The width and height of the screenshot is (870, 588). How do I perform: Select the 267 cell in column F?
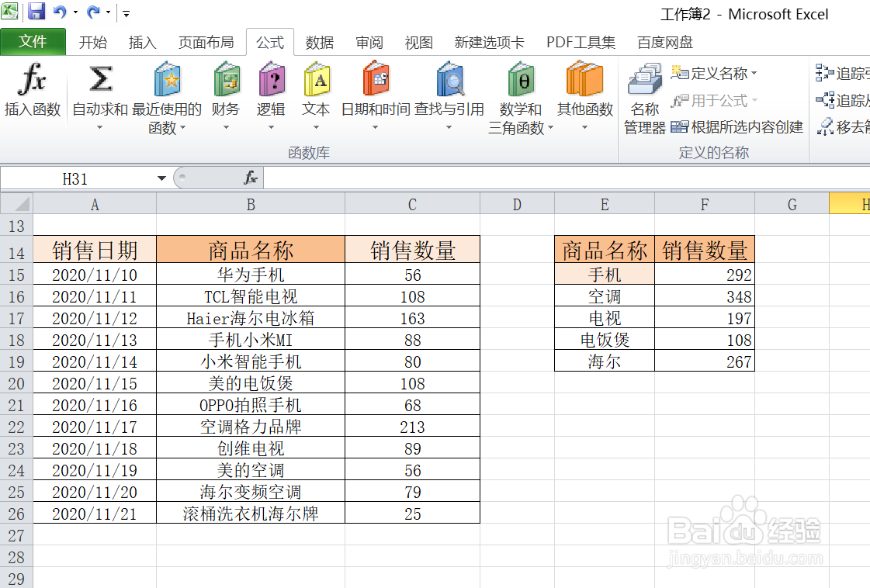[x=705, y=361]
